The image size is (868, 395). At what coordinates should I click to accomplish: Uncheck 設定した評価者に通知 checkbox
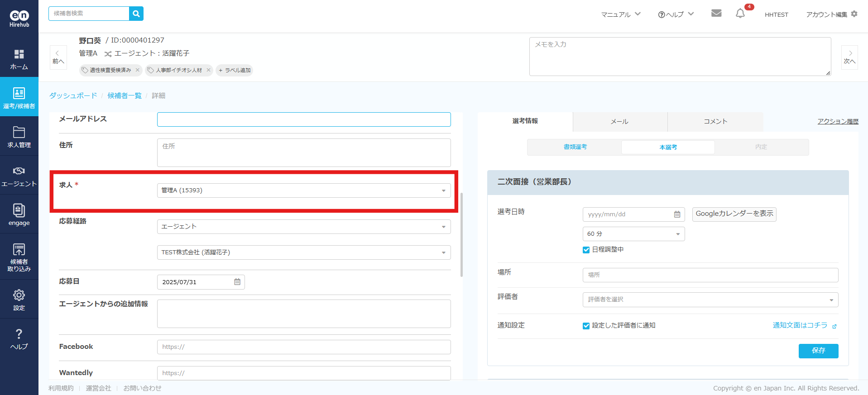586,326
